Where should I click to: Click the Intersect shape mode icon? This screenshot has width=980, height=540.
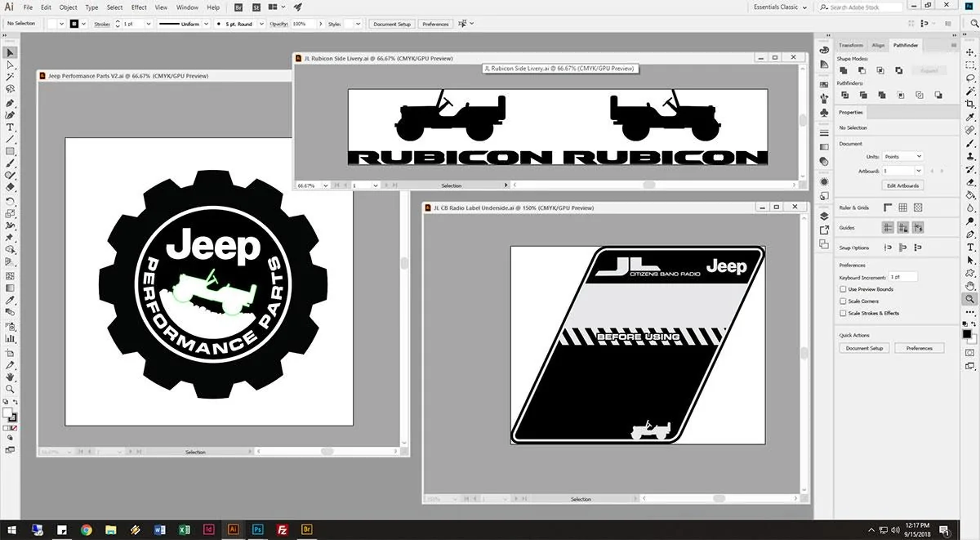(x=880, y=70)
